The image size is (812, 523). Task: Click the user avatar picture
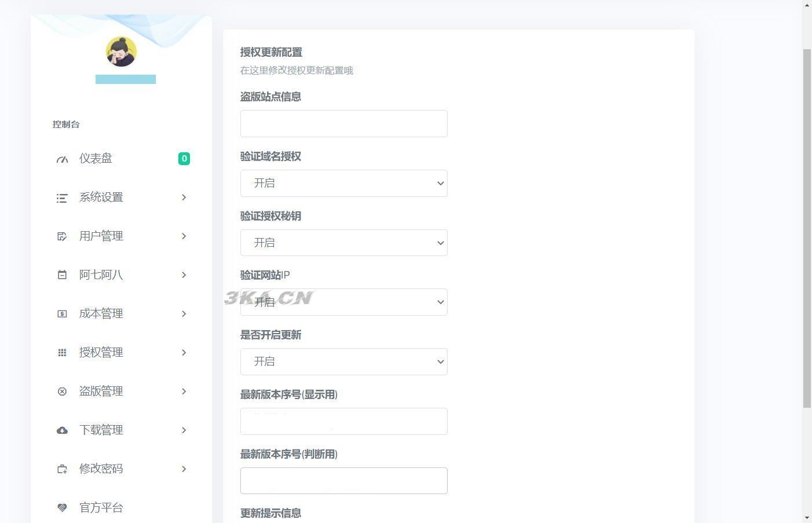(121, 52)
